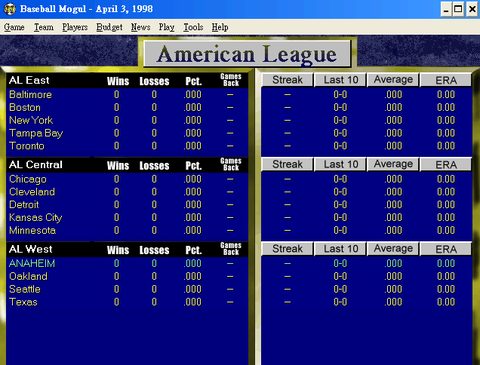Click the AL East Pct. header
This screenshot has width=480, height=365.
193,81
